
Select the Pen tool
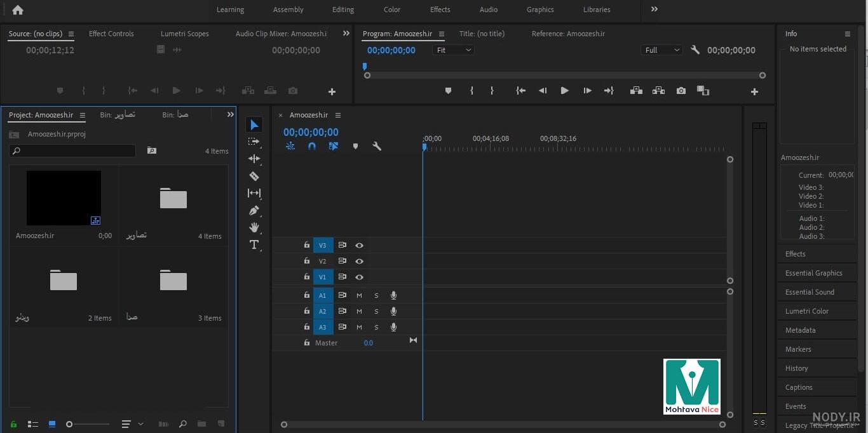click(x=254, y=210)
